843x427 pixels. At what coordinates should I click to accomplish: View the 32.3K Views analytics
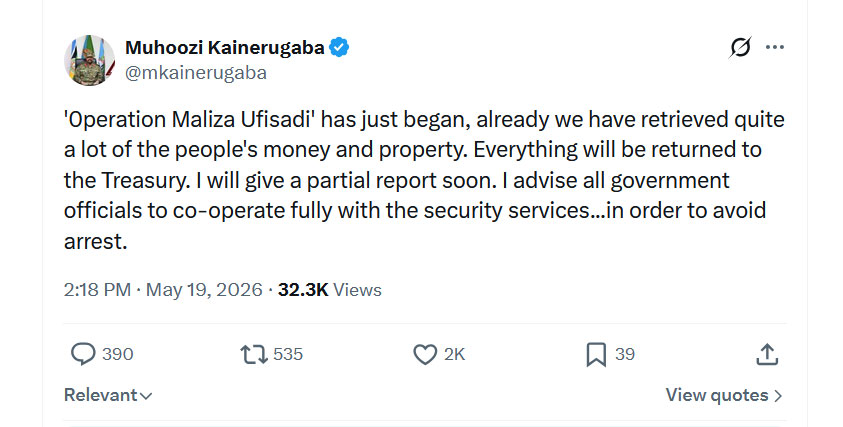coord(330,290)
